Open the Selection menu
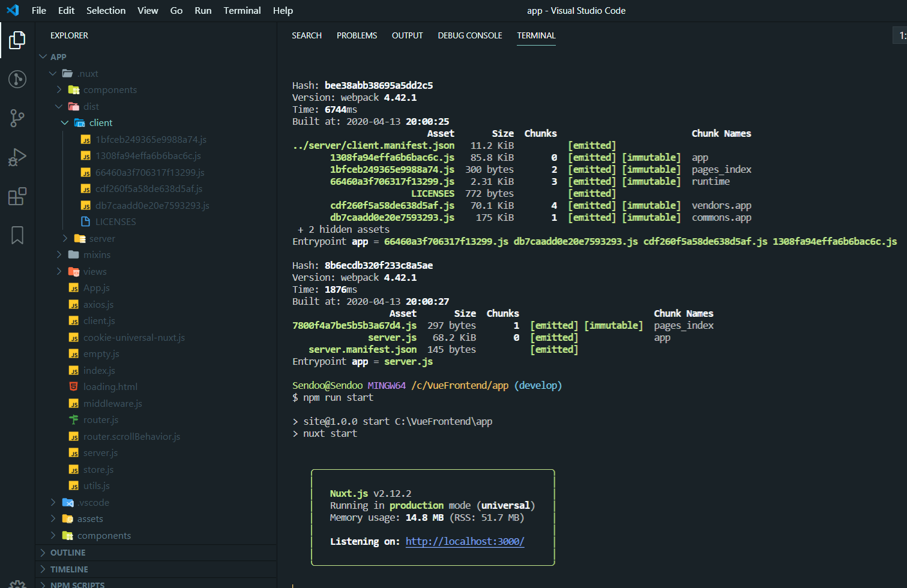 (x=106, y=10)
